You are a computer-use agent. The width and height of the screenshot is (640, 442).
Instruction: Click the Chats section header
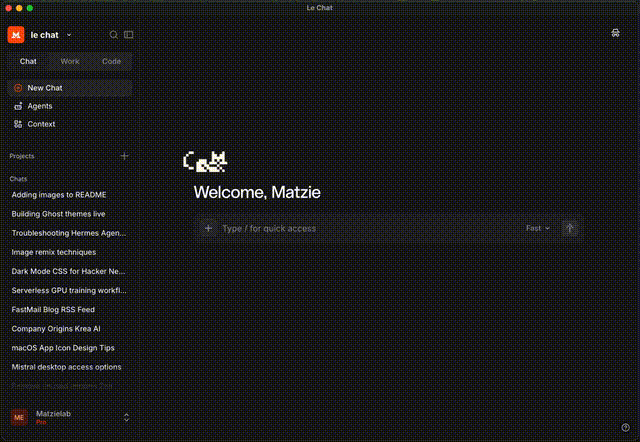tap(18, 179)
